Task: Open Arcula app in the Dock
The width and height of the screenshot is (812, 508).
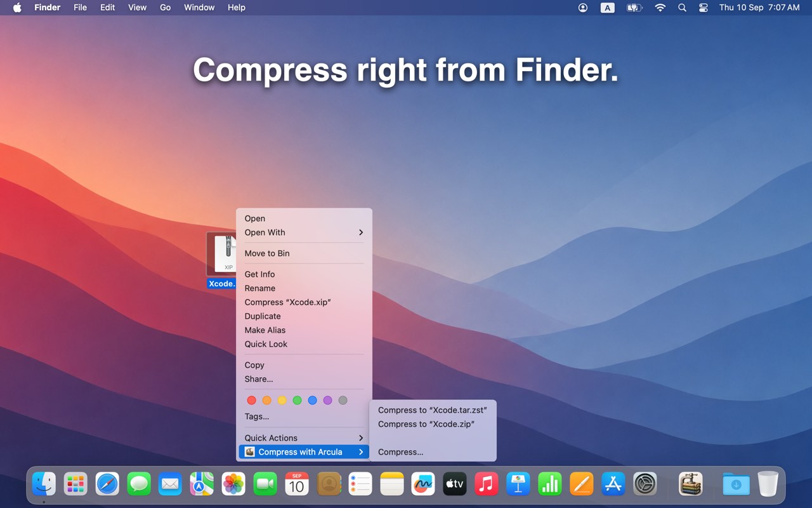Action: click(690, 485)
